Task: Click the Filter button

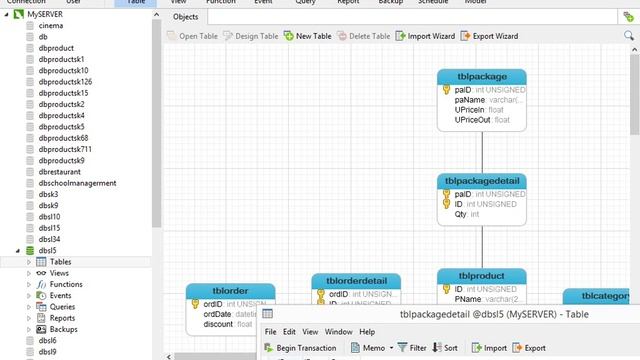Action: point(412,348)
